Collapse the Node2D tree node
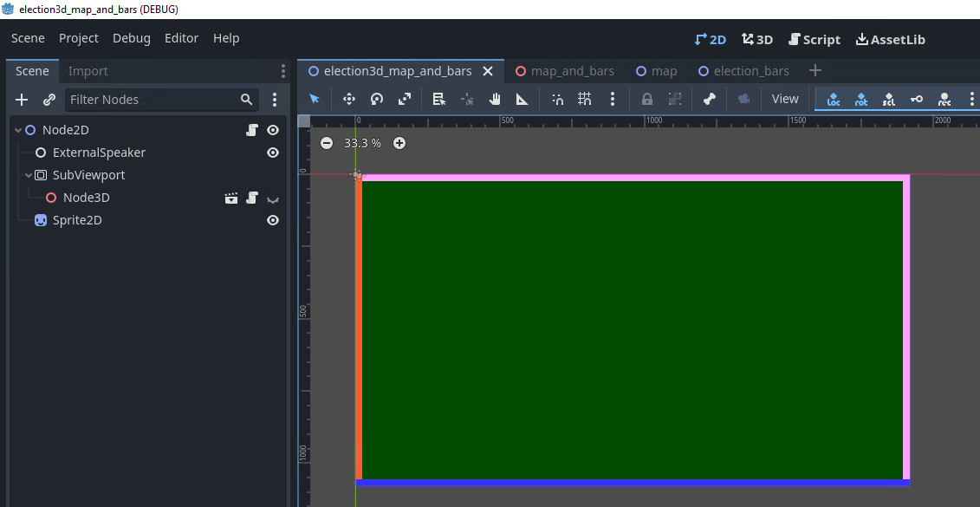Image resolution: width=980 pixels, height=507 pixels. 18,130
